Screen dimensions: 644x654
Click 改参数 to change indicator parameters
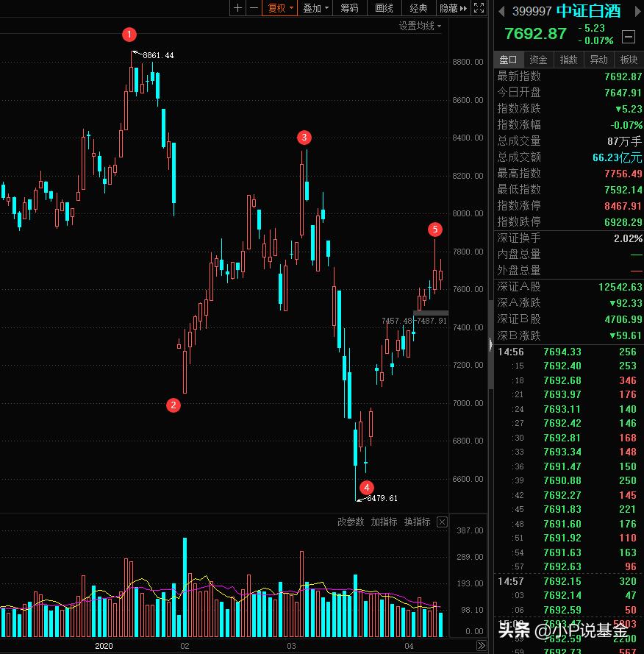[x=351, y=522]
